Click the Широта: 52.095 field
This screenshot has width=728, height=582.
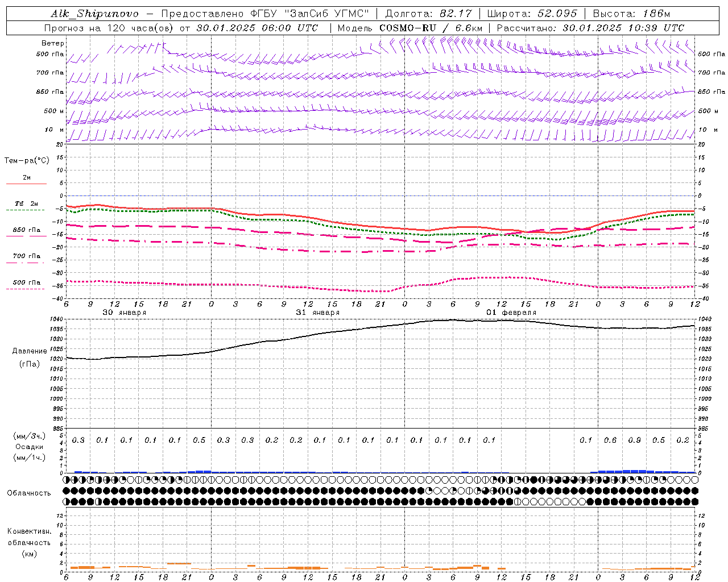(x=532, y=14)
